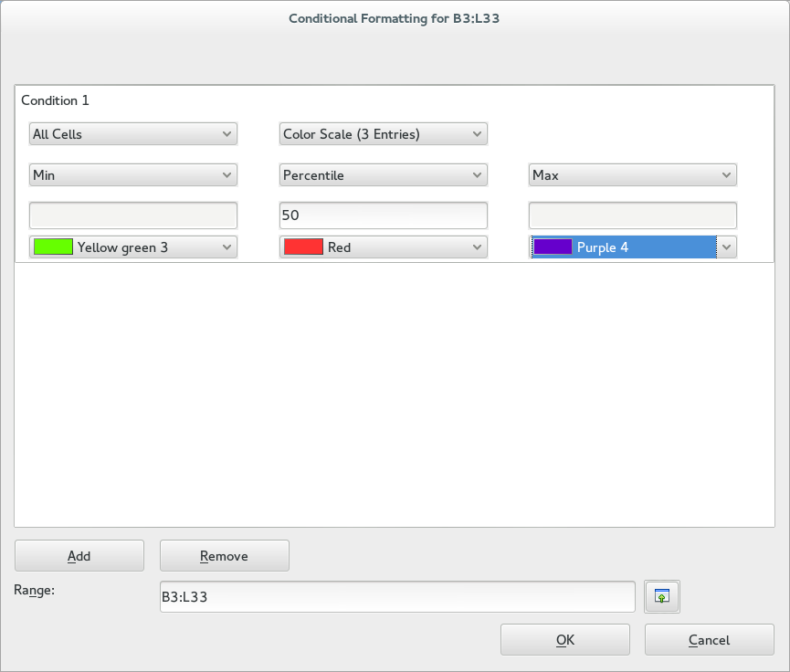Click the Range field with B3:L33
This screenshot has height=672, width=790.
point(397,596)
